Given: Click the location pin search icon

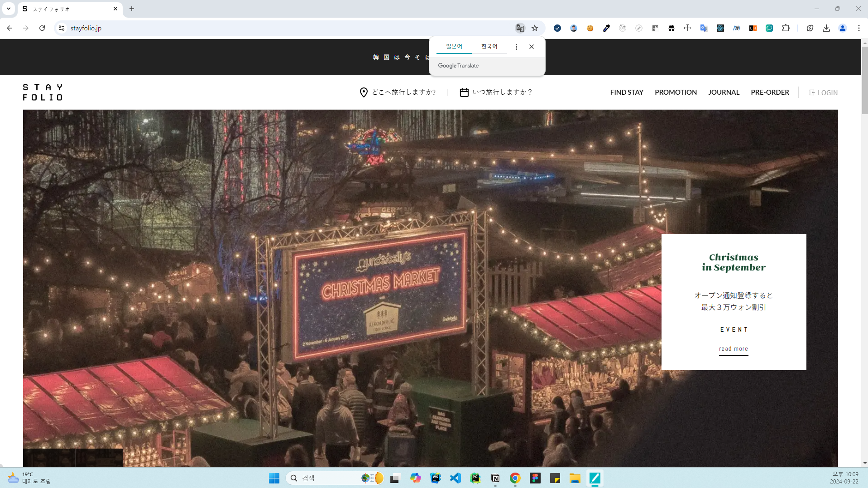Looking at the screenshot, I should pyautogui.click(x=363, y=92).
